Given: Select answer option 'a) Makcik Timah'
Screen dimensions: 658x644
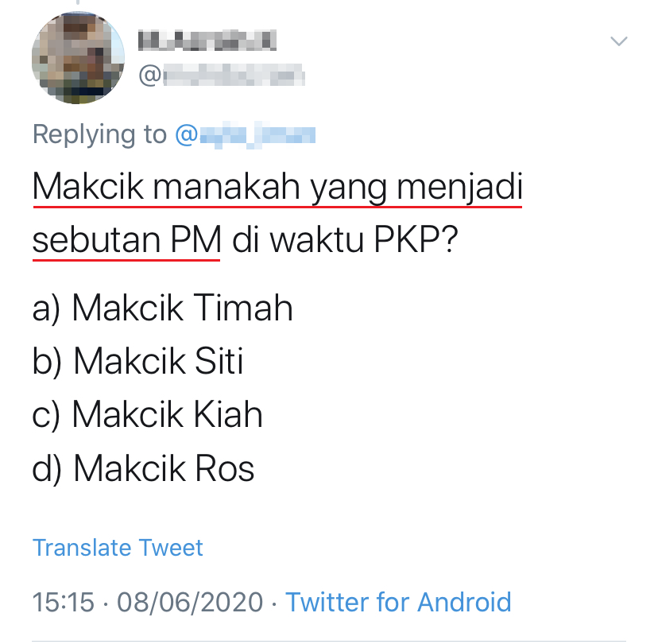Looking at the screenshot, I should tap(163, 308).
